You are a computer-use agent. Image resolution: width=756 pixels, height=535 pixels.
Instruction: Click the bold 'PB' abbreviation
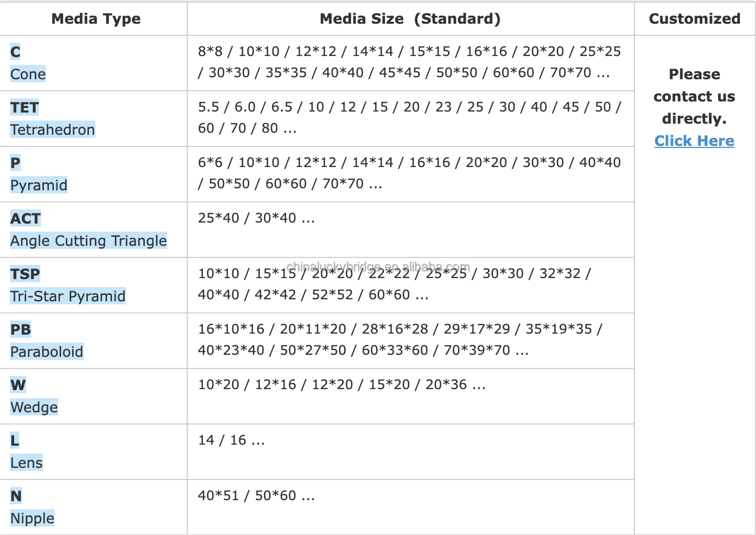tap(21, 330)
